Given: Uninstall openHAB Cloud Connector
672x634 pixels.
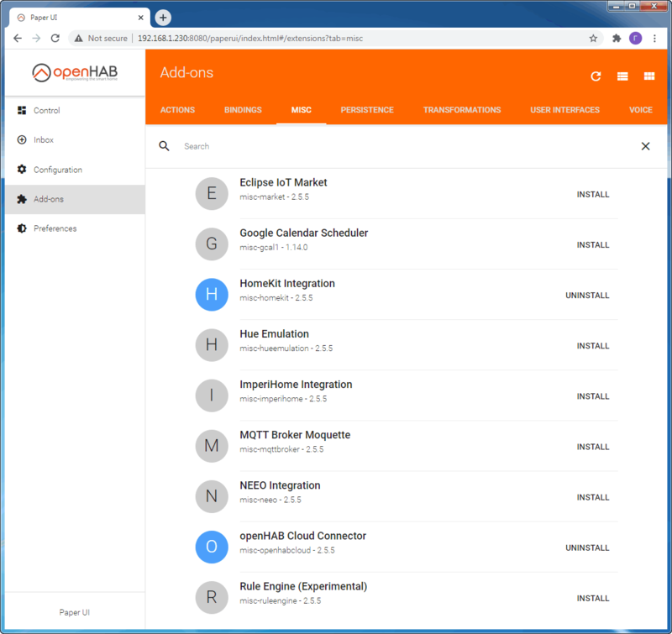Looking at the screenshot, I should tap(587, 548).
